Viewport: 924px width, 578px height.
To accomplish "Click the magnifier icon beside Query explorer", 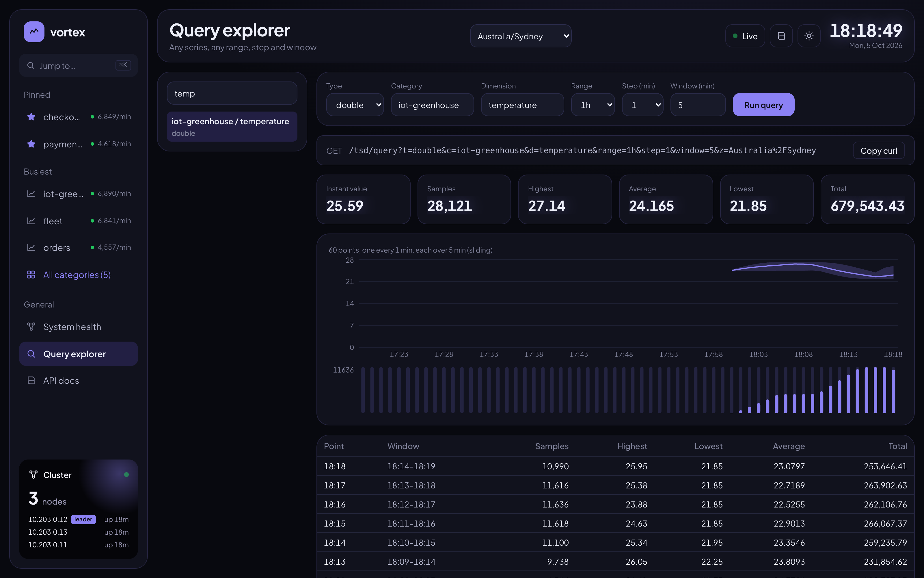I will point(31,354).
